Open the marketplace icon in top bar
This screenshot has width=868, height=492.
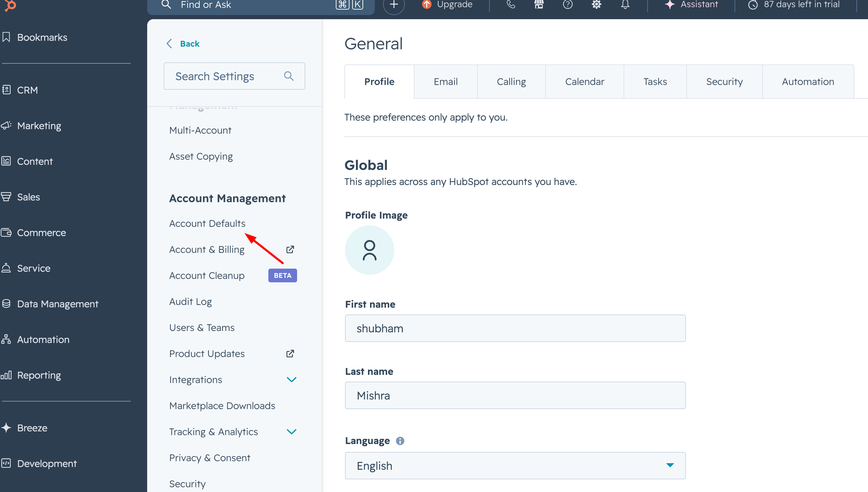click(x=539, y=4)
